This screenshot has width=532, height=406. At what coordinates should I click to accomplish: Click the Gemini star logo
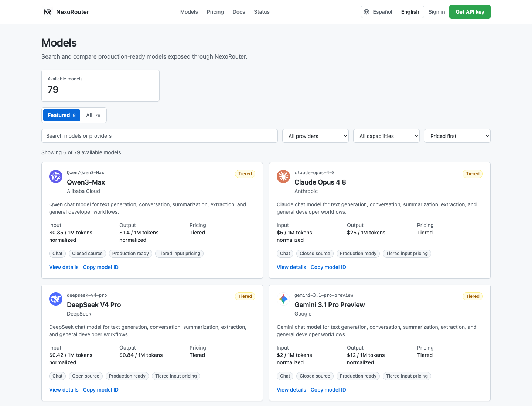point(283,299)
